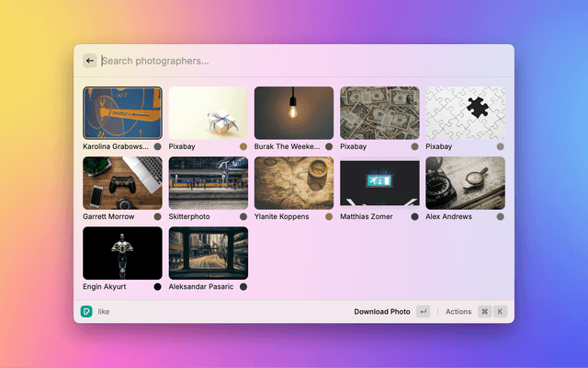Screen dimensions: 588x368
Task: Select the puzzle pieces photo
Action: 465,112
